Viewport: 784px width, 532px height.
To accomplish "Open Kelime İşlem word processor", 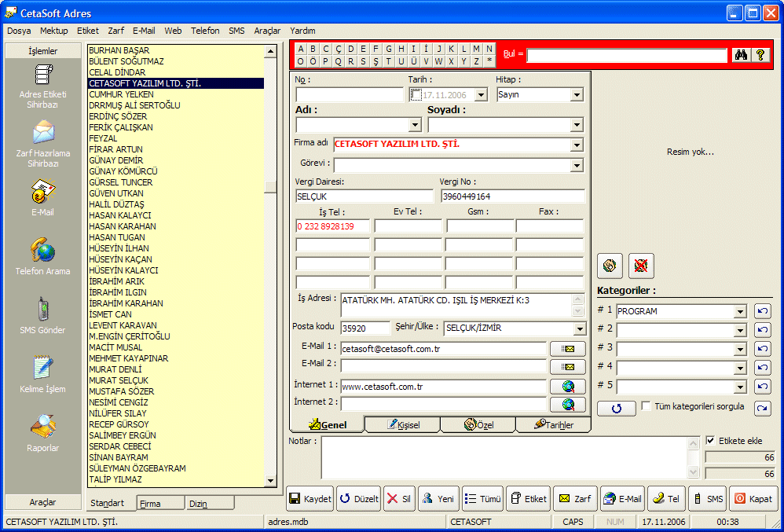I will (43, 375).
